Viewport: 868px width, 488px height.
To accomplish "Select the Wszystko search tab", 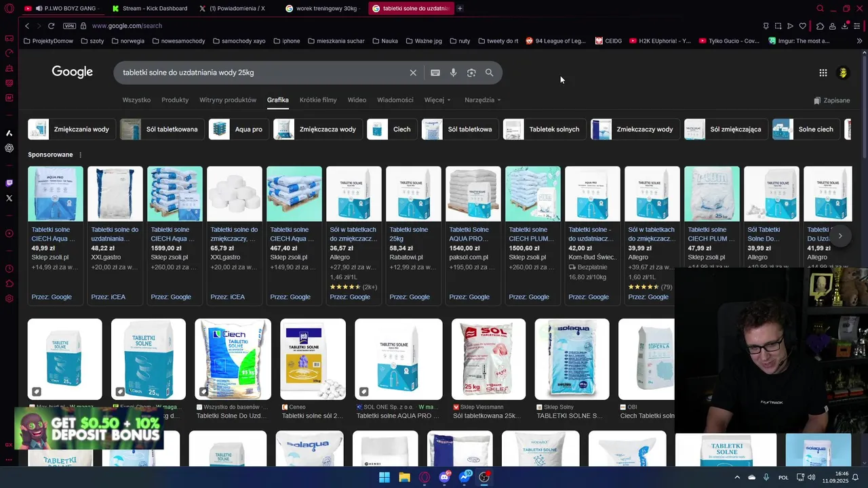I will click(x=136, y=100).
